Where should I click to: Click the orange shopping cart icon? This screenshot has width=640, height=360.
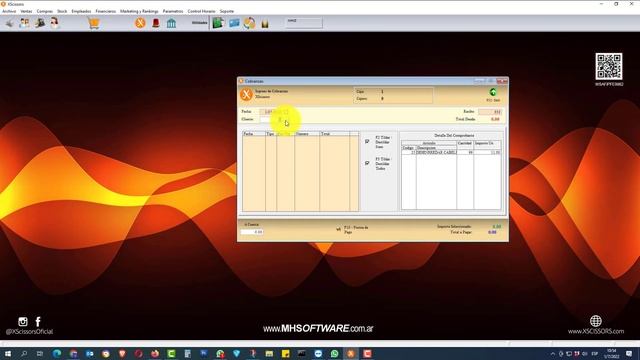(x=93, y=23)
